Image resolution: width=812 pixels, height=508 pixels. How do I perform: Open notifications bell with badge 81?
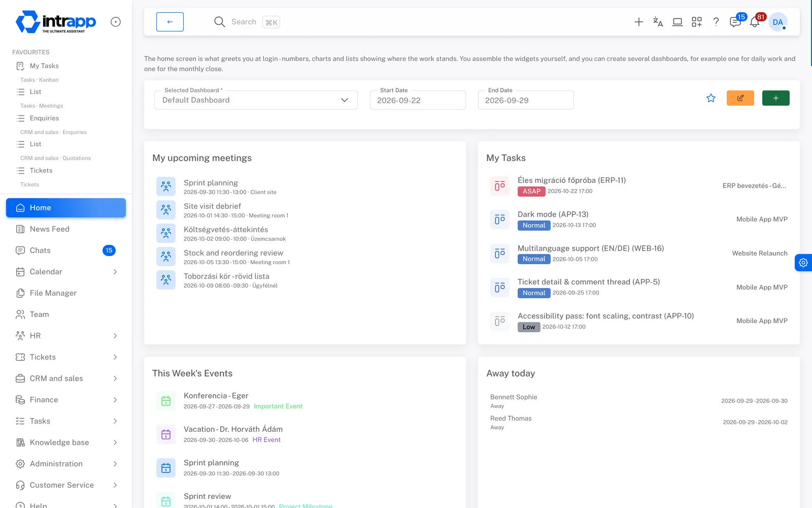(755, 22)
